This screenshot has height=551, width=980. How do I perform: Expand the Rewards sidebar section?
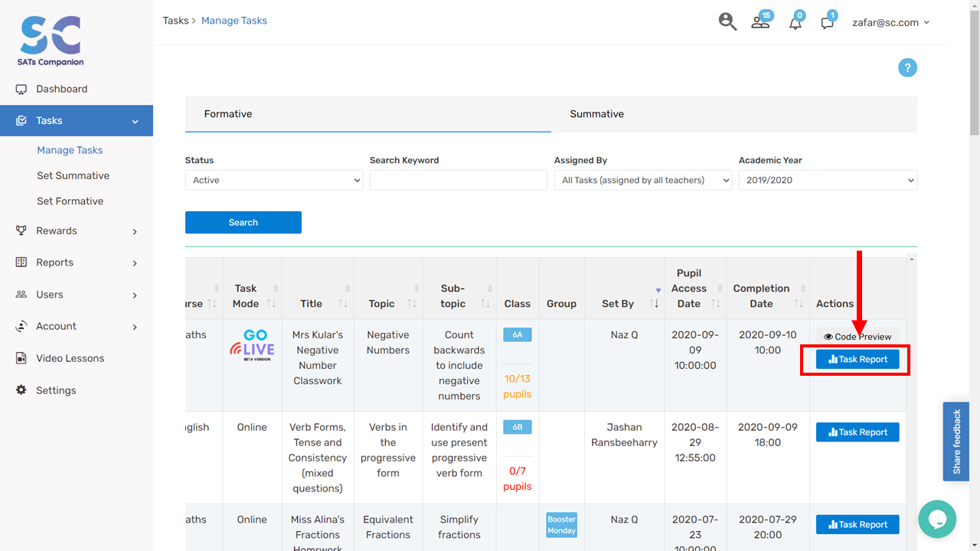click(135, 231)
